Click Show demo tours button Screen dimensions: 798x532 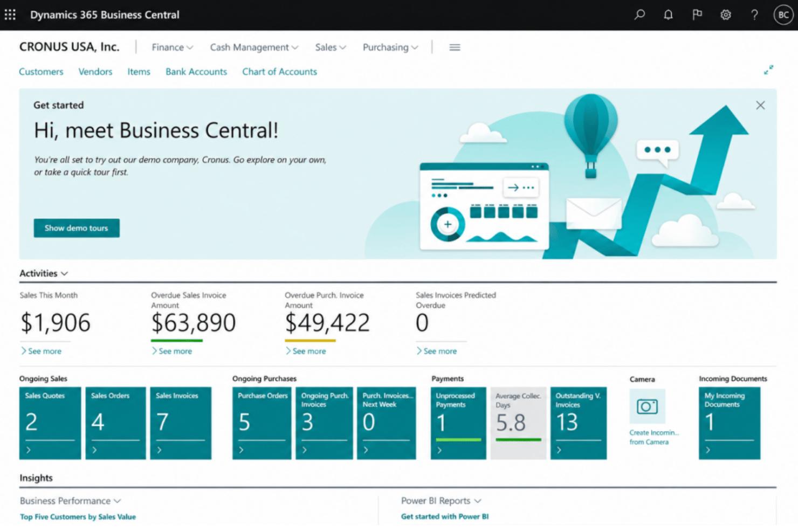tap(77, 228)
